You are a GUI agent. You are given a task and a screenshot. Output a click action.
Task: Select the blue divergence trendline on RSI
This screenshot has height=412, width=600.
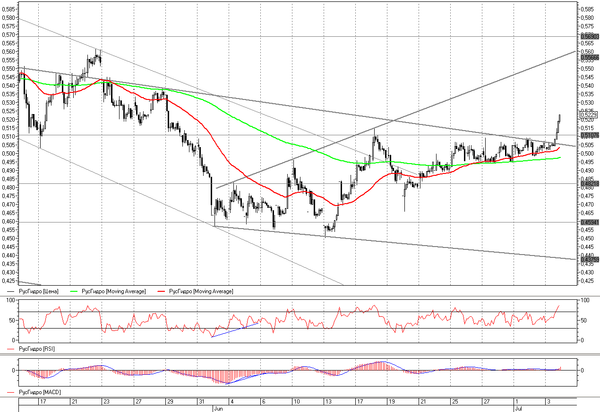tap(235, 330)
